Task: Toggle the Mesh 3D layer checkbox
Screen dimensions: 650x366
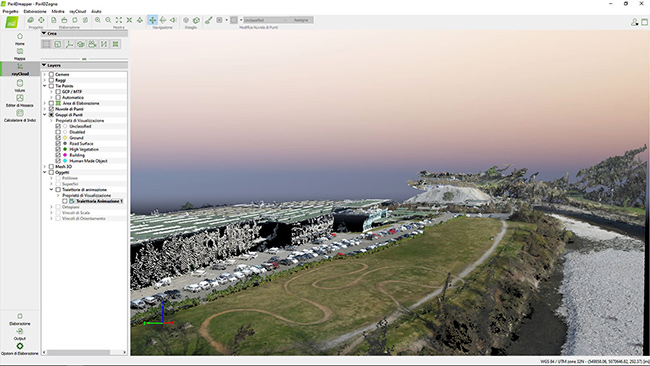Action: pos(51,167)
